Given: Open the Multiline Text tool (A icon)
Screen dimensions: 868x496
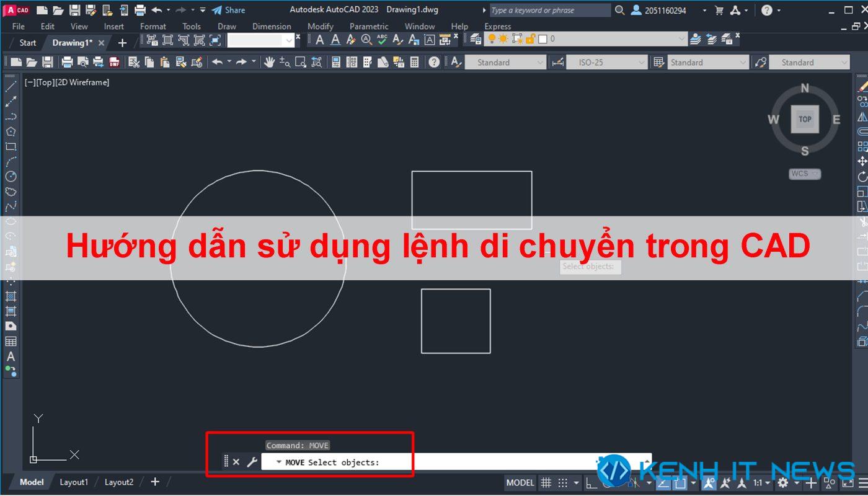Looking at the screenshot, I should click(11, 356).
